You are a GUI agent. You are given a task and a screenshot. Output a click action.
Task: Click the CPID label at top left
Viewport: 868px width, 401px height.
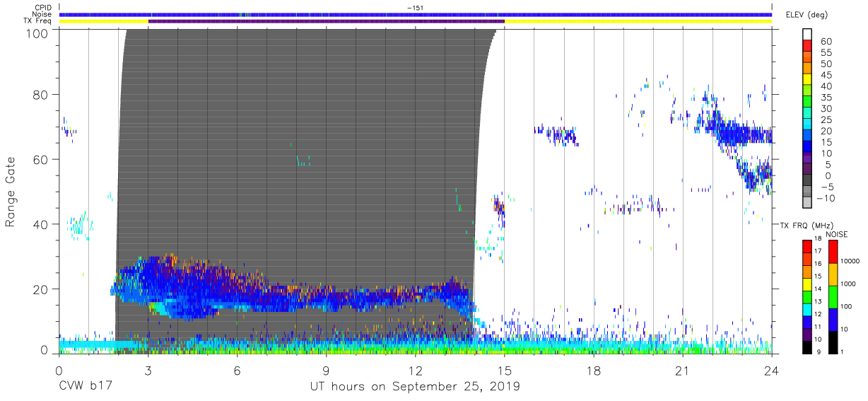tap(43, 8)
